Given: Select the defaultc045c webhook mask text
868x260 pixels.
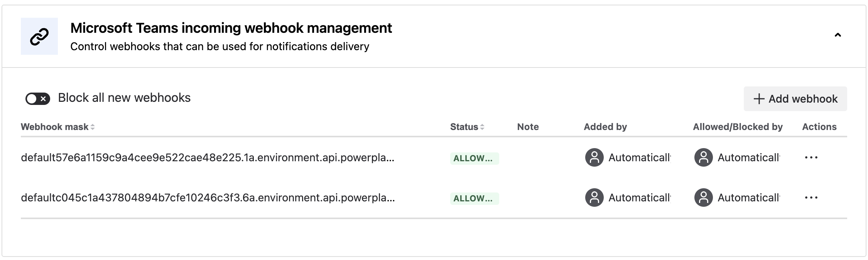Looking at the screenshot, I should tap(207, 198).
